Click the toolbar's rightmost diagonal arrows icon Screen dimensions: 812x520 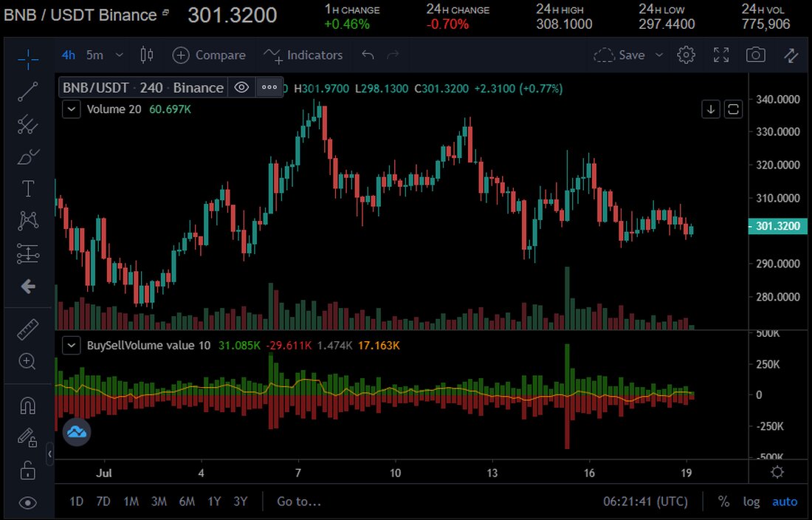791,55
